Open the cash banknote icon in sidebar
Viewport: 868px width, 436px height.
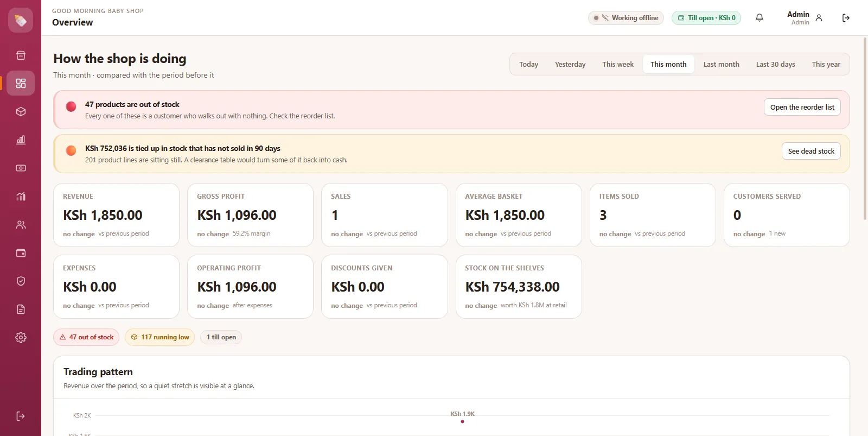click(x=21, y=168)
